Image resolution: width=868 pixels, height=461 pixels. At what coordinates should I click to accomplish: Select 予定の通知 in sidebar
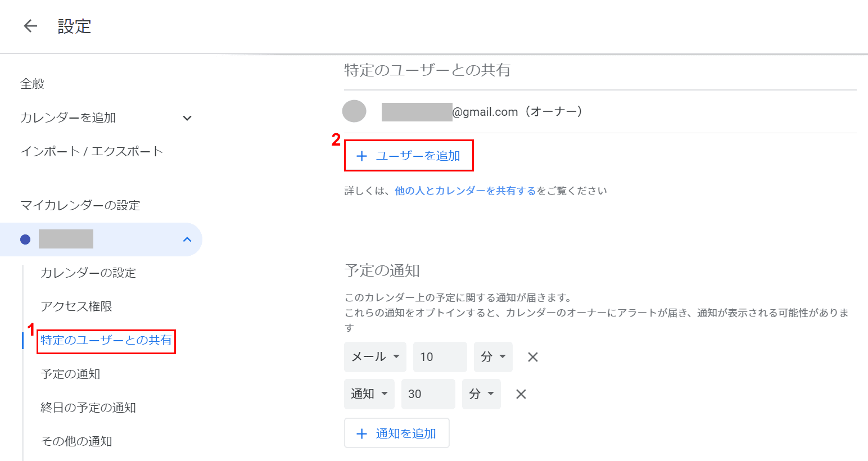coord(70,374)
